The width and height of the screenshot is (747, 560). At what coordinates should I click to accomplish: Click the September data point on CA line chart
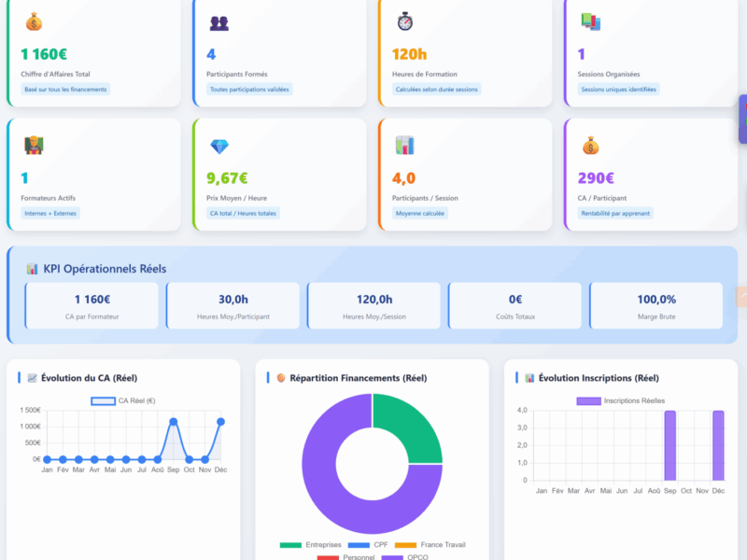(x=174, y=422)
